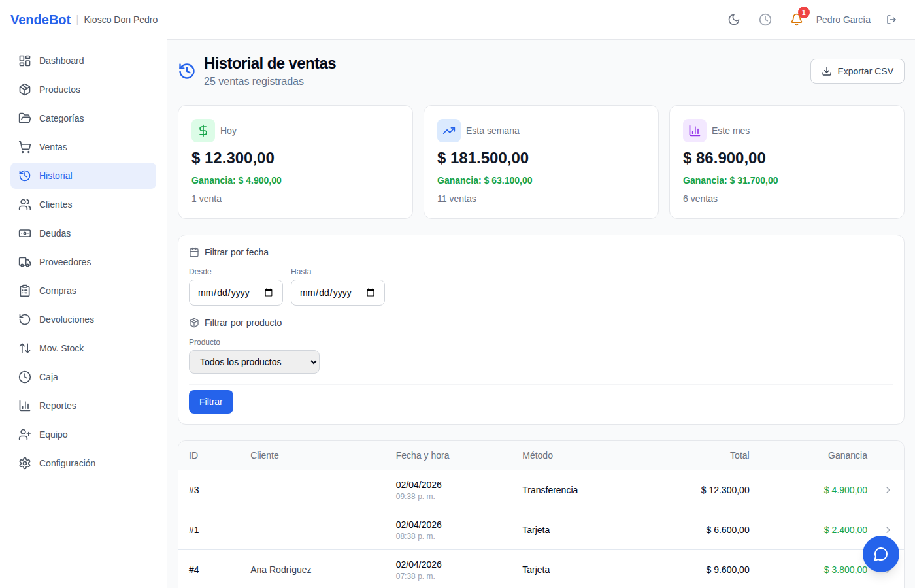Screen dimensions: 915x588
Task: Toggle dark mode with moon icon
Action: pos(734,20)
